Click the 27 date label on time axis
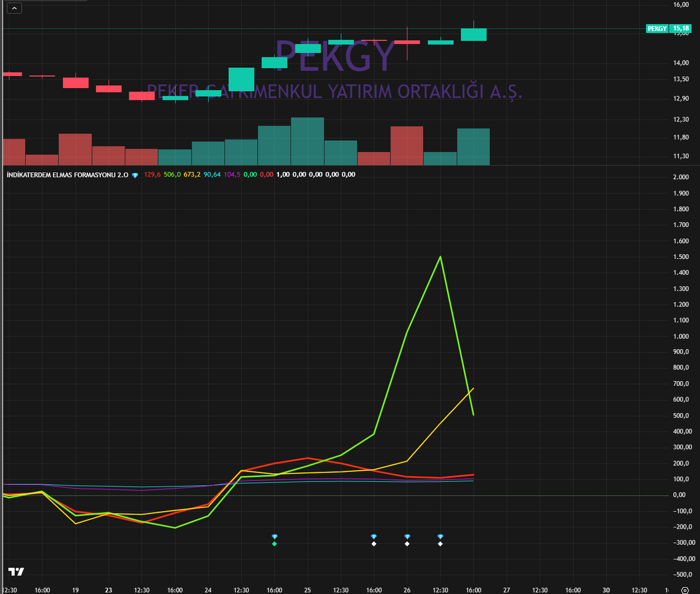The height and width of the screenshot is (594, 700). [x=507, y=590]
